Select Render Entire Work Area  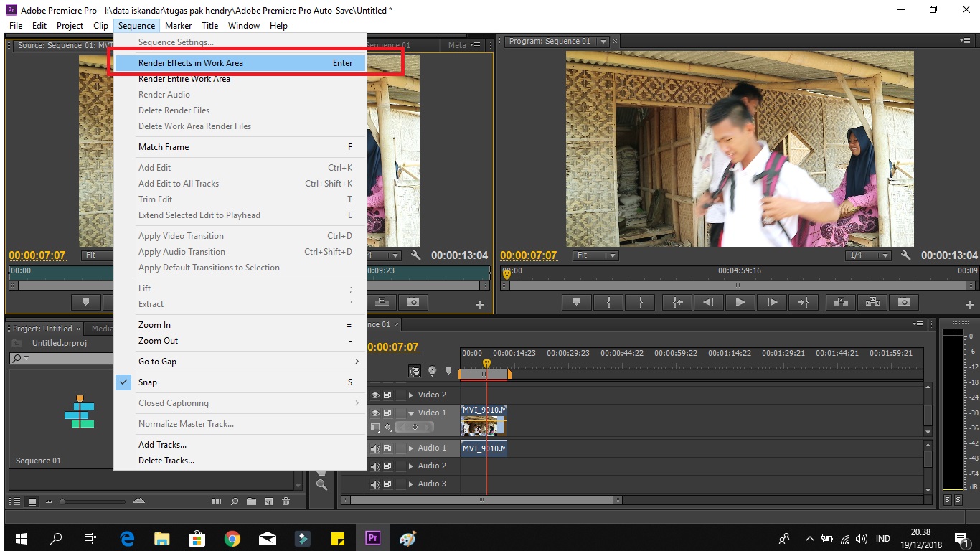click(240, 79)
